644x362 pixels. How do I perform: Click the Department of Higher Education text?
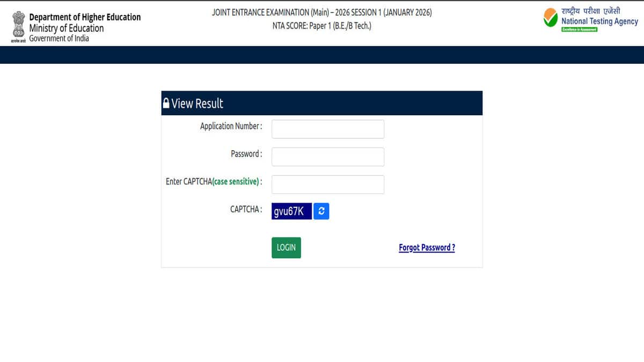(85, 17)
